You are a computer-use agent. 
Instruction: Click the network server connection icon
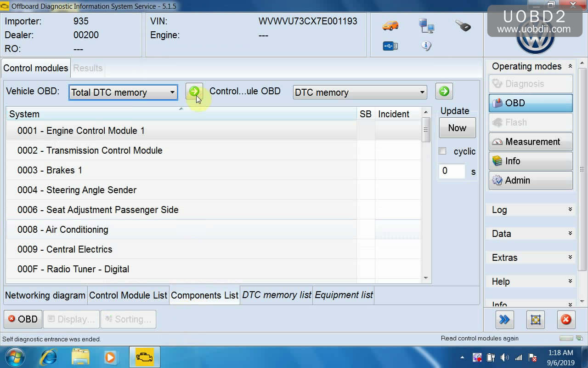[x=426, y=26]
